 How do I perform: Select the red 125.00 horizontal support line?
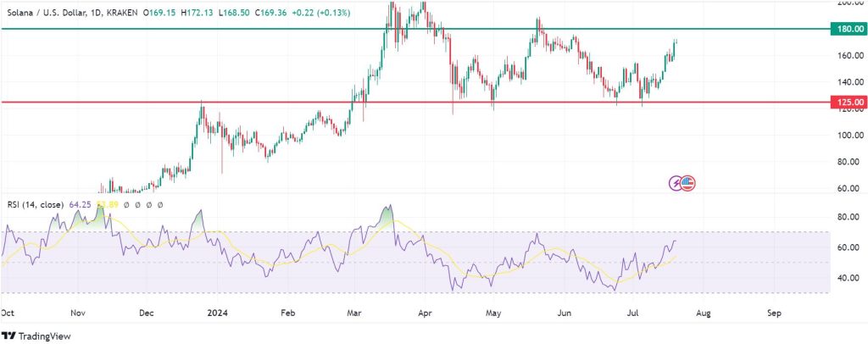pyautogui.click(x=424, y=103)
